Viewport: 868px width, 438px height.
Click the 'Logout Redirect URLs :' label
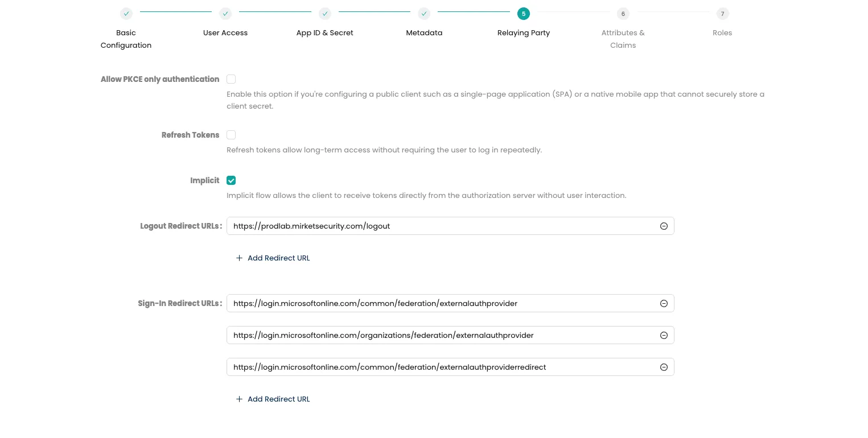pyautogui.click(x=181, y=226)
